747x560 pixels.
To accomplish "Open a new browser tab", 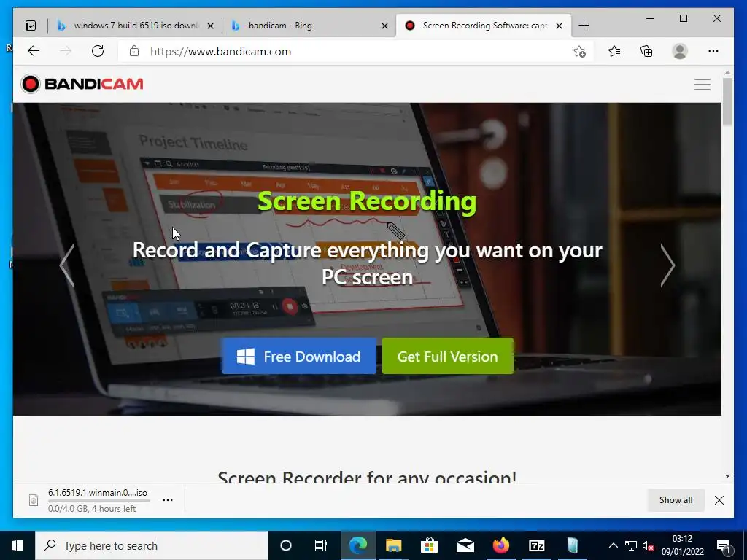I will (x=584, y=26).
